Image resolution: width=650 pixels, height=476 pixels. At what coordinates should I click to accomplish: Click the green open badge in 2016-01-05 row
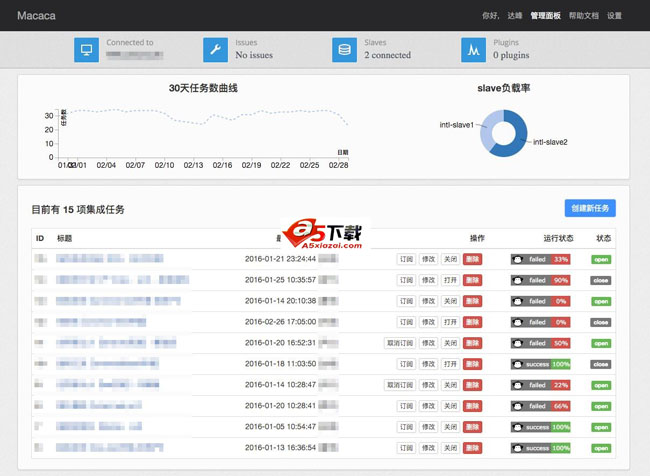click(601, 427)
